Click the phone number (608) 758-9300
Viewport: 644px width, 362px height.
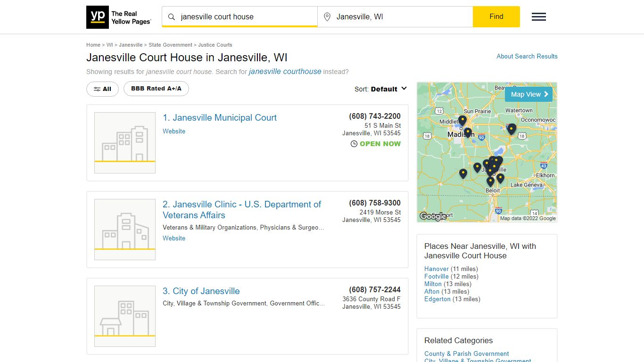[x=375, y=203]
